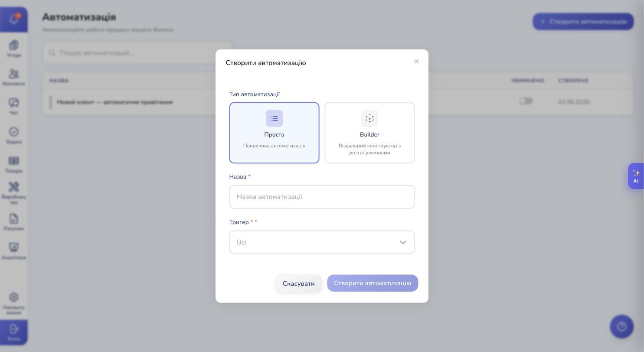The image size is (644, 352).
Task: Click the branching icon on Builder card
Action: pos(369,118)
